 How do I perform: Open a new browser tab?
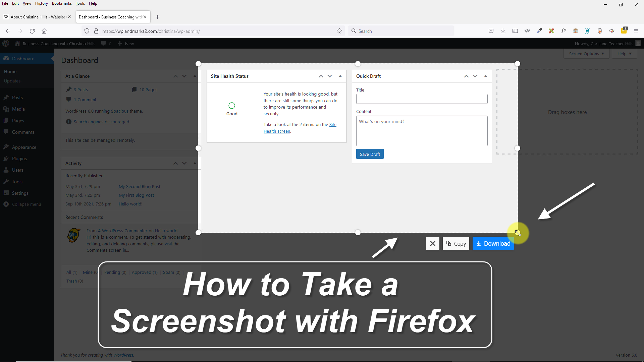(x=158, y=17)
